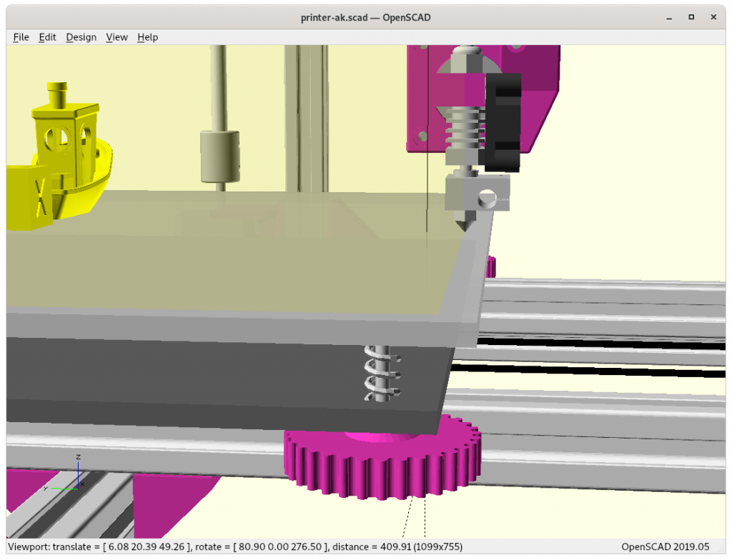Open the Design menu
This screenshot has width=732, height=560.
point(81,37)
